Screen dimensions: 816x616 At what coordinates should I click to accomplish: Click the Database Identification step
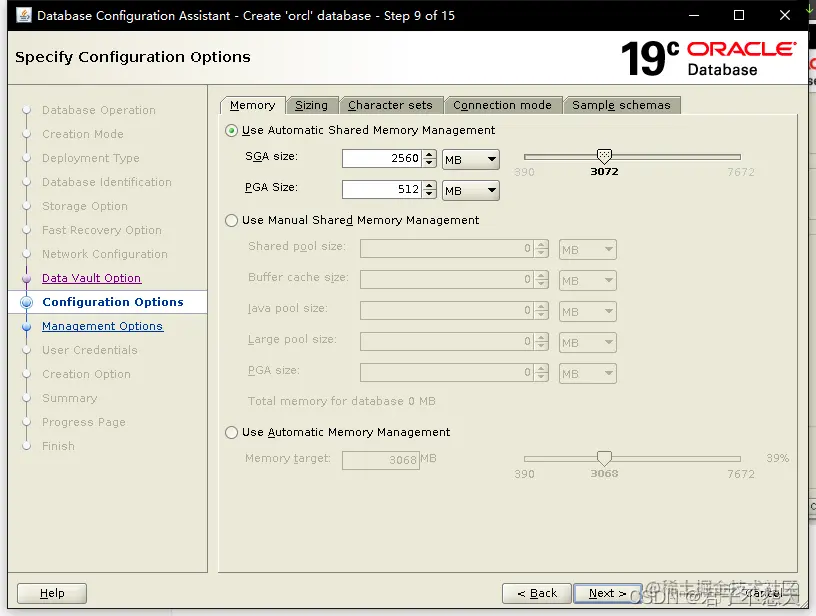pos(107,182)
